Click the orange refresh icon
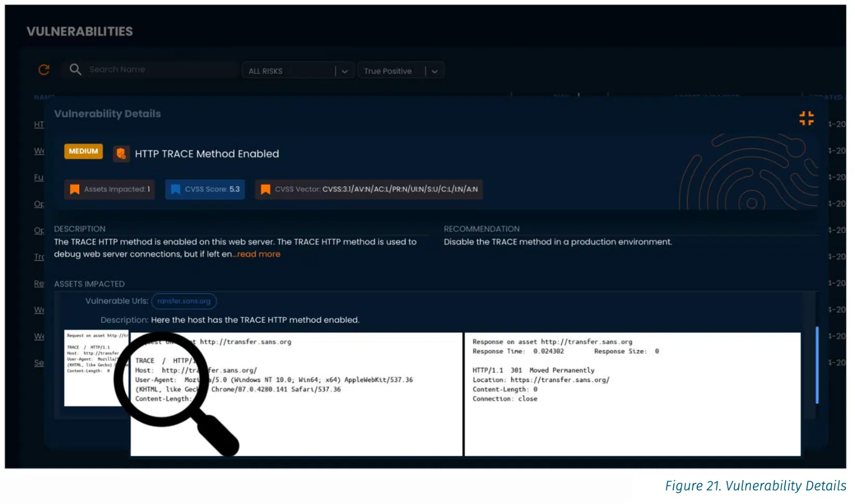 coord(44,69)
